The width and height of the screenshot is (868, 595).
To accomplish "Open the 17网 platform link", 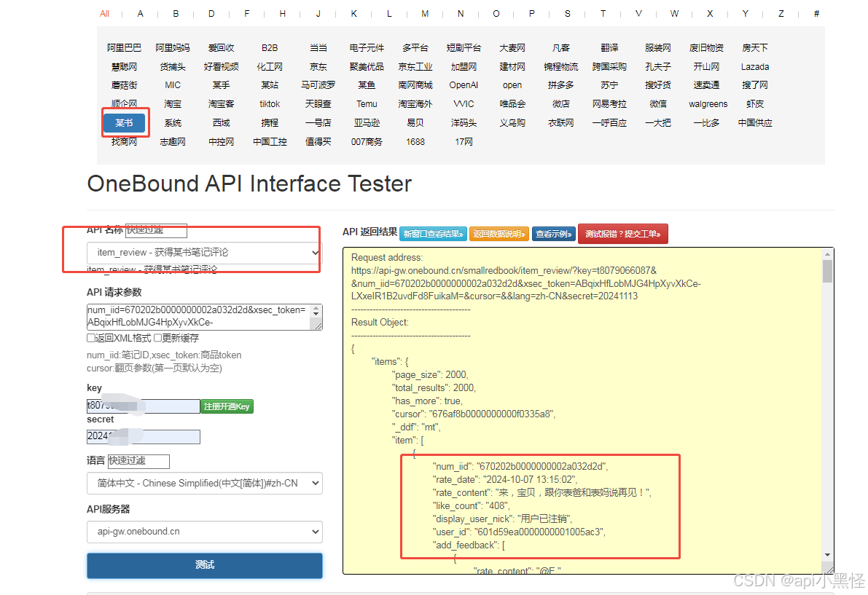I will click(x=464, y=142).
